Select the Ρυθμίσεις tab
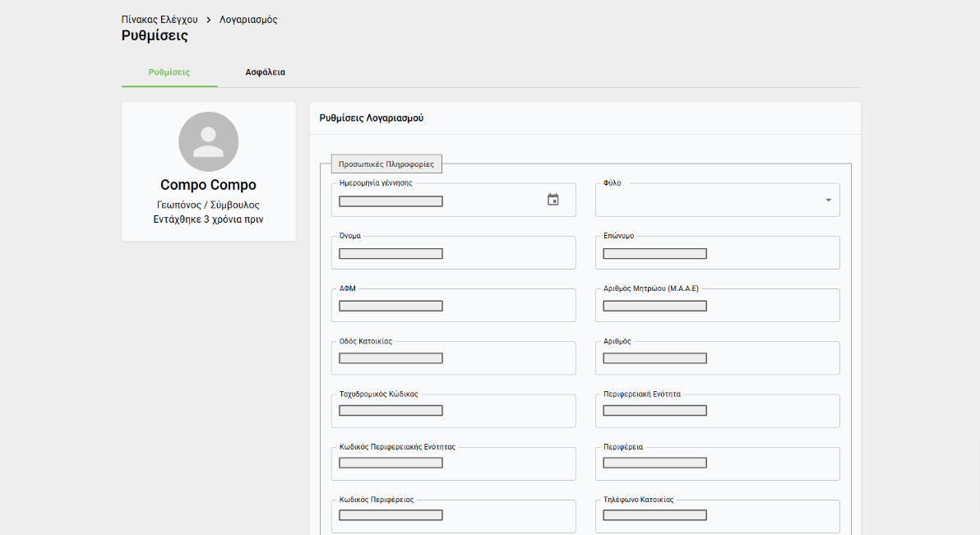Image resolution: width=980 pixels, height=535 pixels. click(169, 72)
